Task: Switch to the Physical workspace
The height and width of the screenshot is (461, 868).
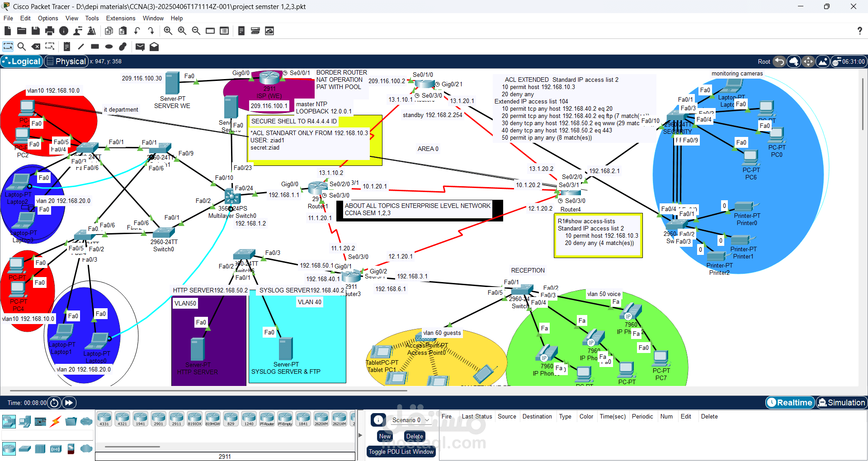Action: tap(66, 61)
